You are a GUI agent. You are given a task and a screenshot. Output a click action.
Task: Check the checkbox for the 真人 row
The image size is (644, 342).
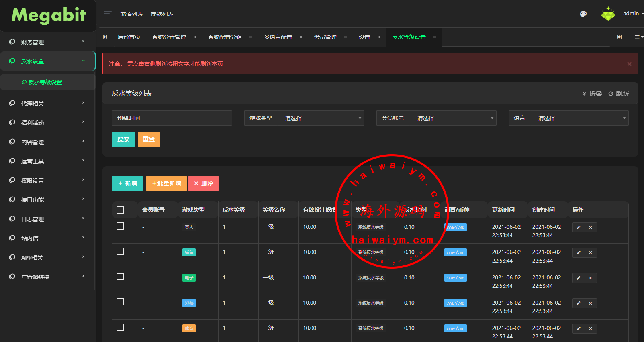click(120, 226)
